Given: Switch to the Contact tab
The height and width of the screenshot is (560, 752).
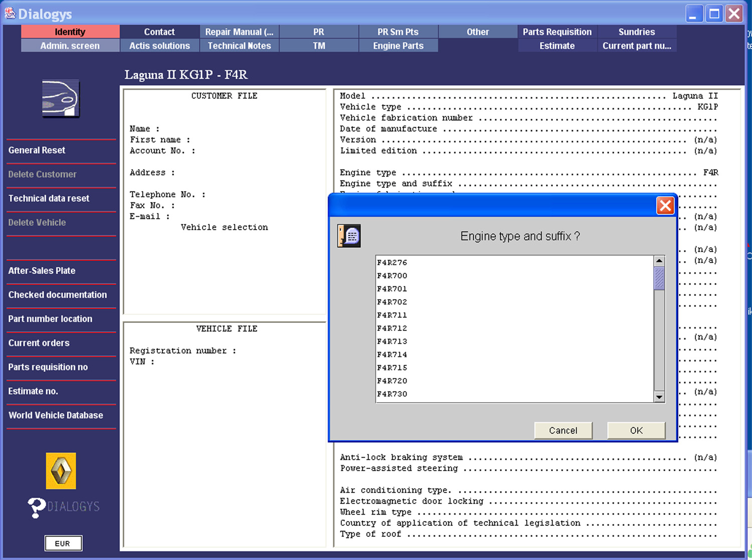Looking at the screenshot, I should click(x=159, y=32).
